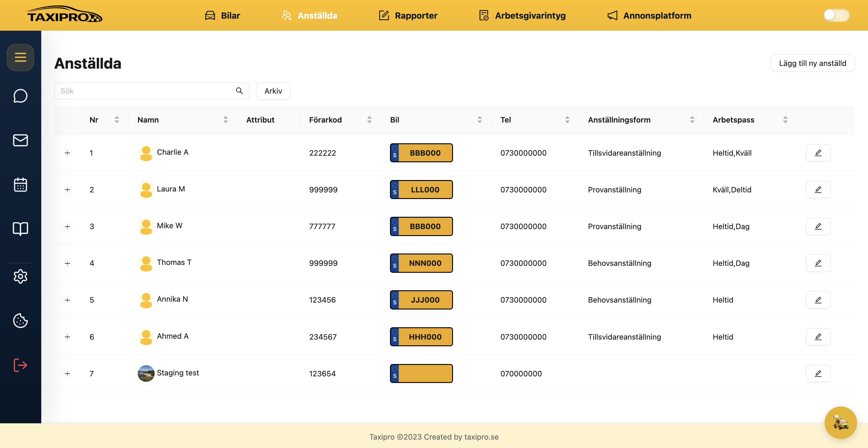Expand row 3 Mike W
The height and width of the screenshot is (448, 868).
pos(68,226)
